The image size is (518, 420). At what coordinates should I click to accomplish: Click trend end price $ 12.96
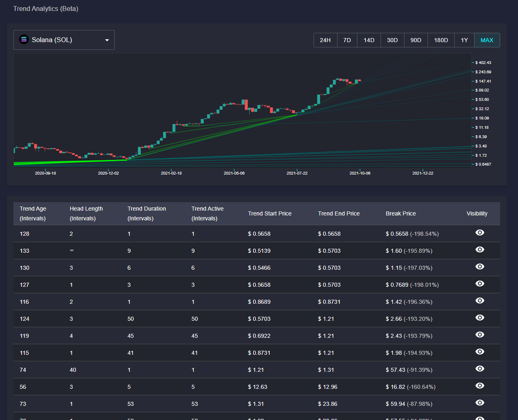(328, 387)
